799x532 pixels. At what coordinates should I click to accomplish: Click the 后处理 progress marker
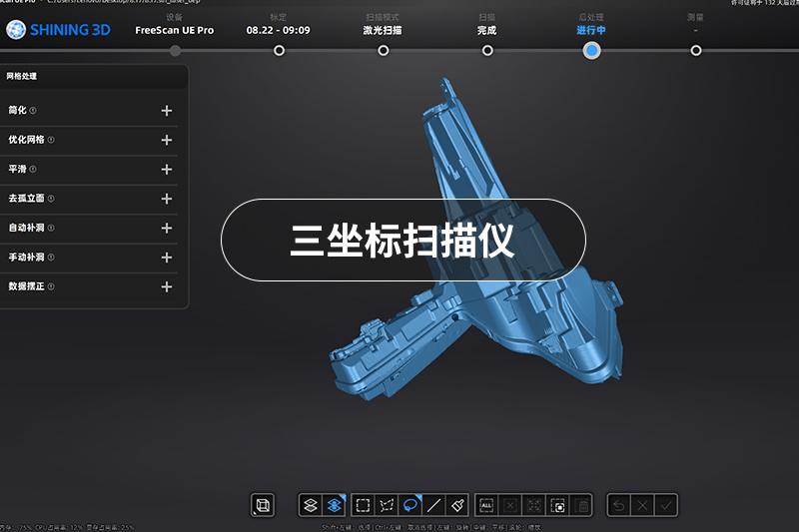(591, 50)
